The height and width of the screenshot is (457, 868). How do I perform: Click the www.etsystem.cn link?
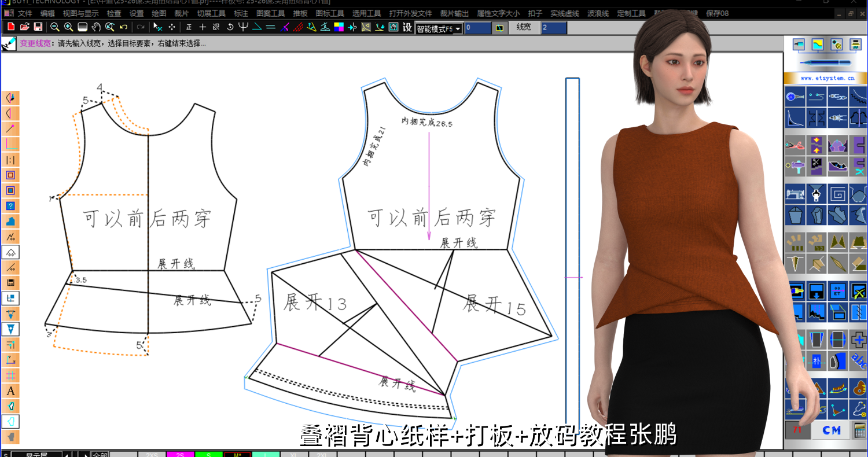[x=827, y=78]
